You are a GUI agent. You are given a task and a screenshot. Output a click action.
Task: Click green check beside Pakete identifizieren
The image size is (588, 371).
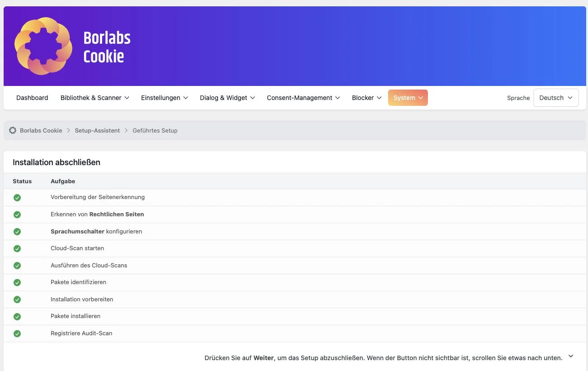(17, 282)
